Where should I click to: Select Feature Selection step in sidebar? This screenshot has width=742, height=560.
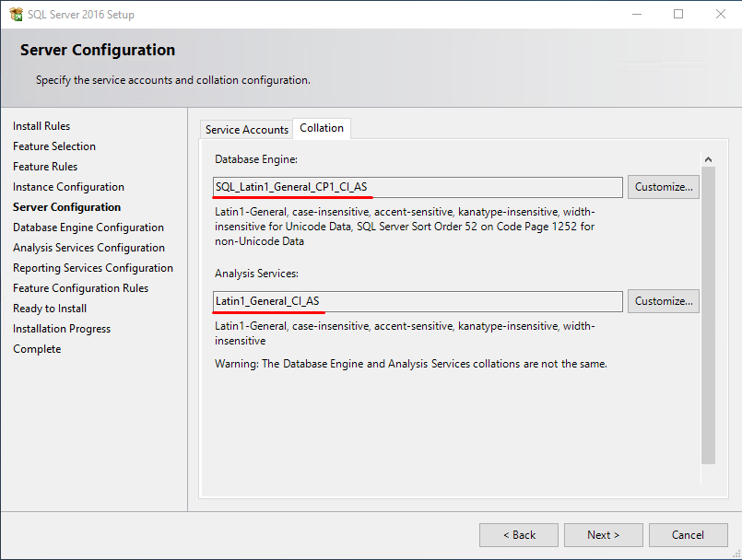pyautogui.click(x=54, y=146)
